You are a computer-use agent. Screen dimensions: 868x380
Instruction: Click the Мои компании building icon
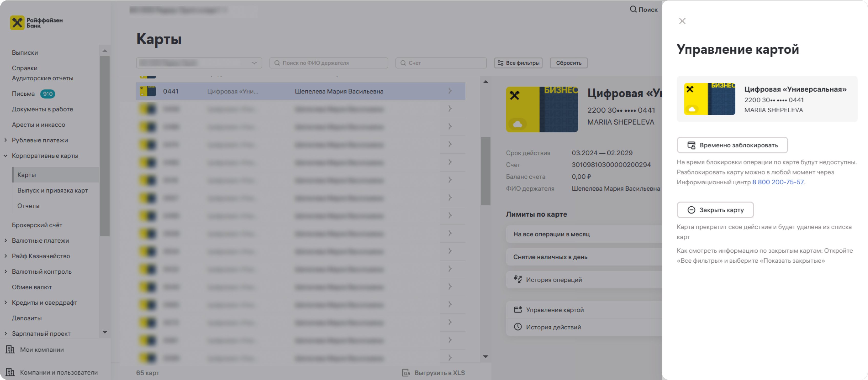tap(10, 349)
